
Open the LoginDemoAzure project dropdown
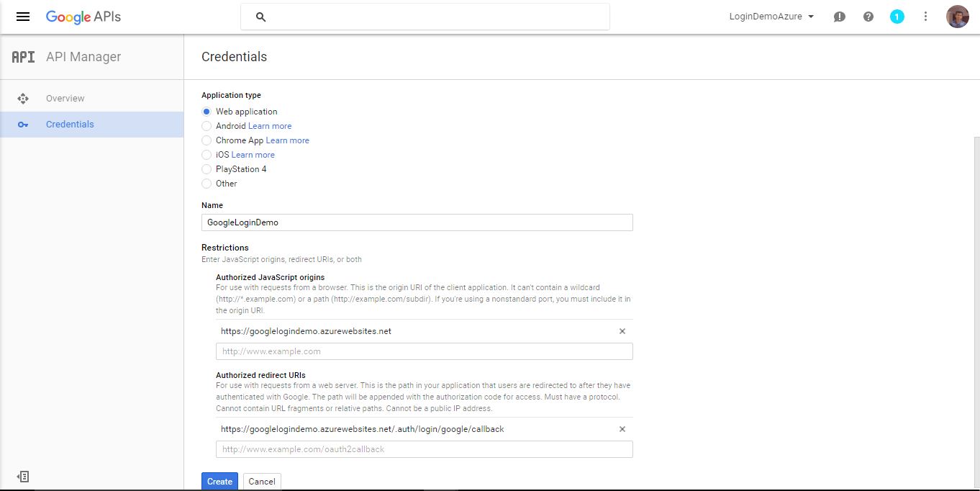click(771, 17)
